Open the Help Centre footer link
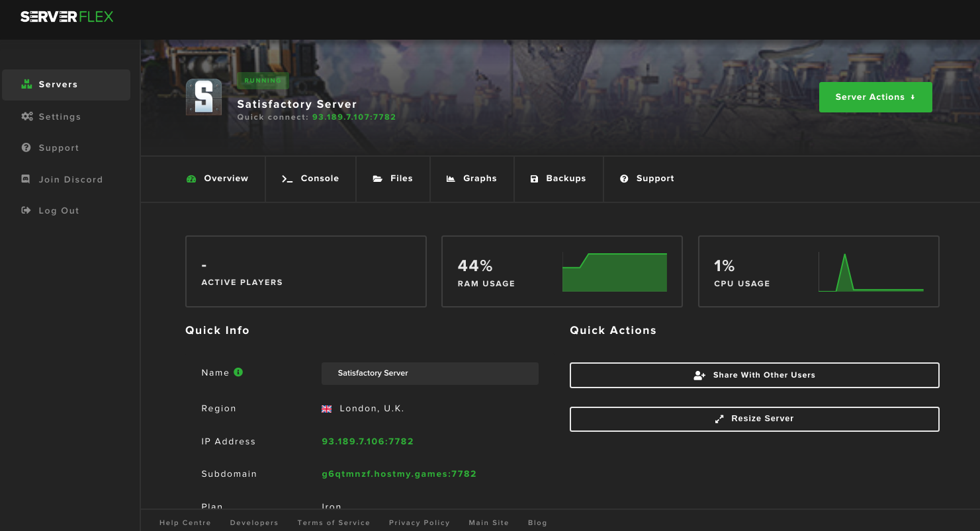Image resolution: width=980 pixels, height=531 pixels. pos(185,523)
